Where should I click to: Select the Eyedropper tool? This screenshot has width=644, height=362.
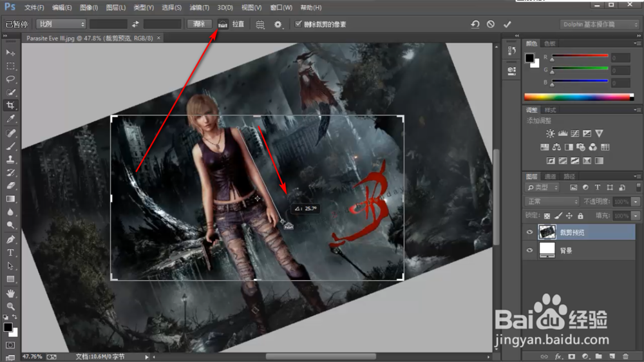(x=10, y=119)
